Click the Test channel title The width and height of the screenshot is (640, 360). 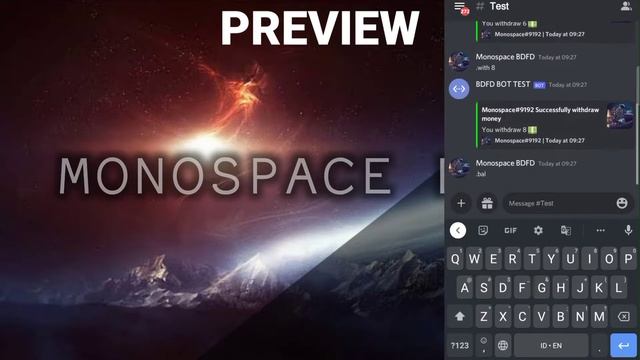499,6
